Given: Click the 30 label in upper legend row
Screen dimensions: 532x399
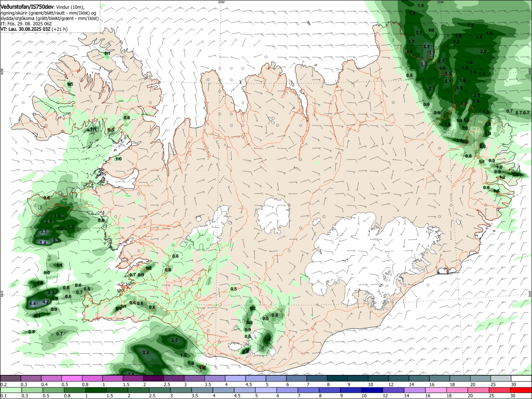Looking at the screenshot, I should [x=513, y=384].
